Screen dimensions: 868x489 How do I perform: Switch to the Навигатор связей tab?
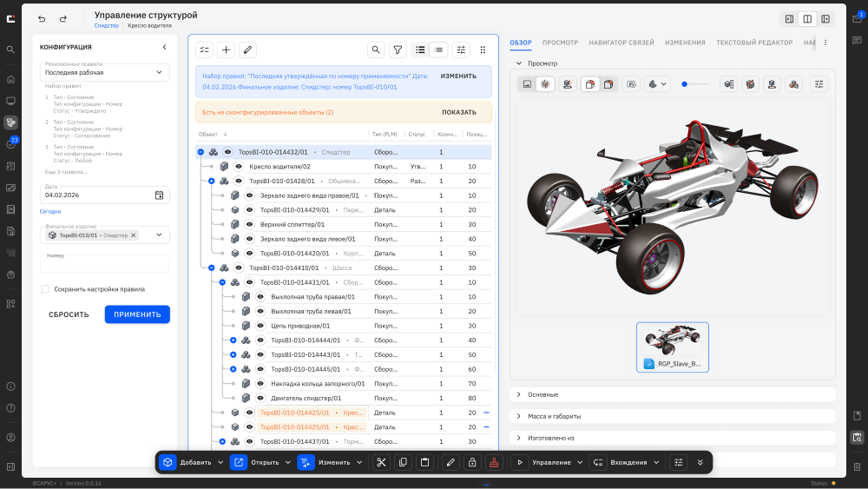point(621,43)
